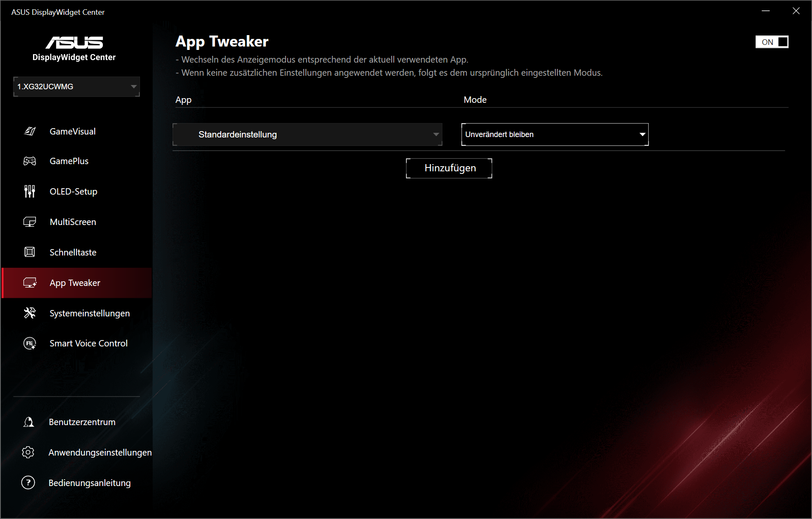Click the Schnelltaste shortcut icon
The width and height of the screenshot is (812, 519).
pos(30,253)
